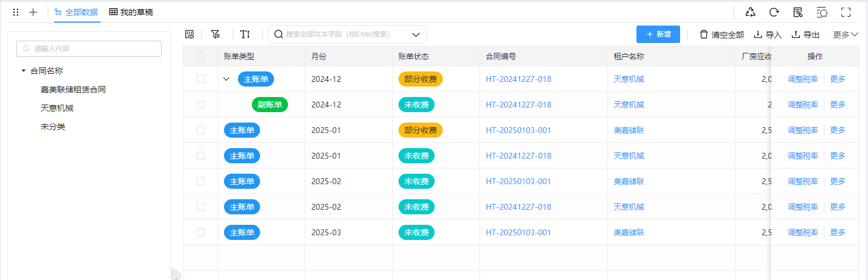Expand the search field dropdown arrow
Image resolution: width=868 pixels, height=280 pixels.
coord(416,34)
